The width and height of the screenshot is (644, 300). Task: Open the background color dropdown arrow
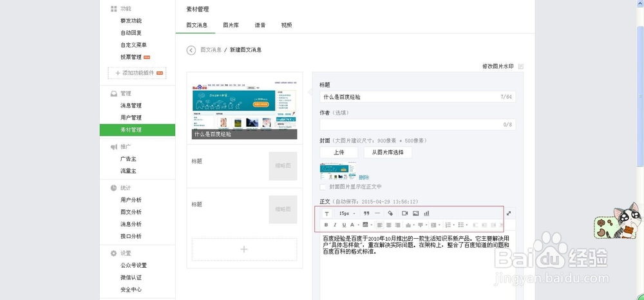[372, 225]
